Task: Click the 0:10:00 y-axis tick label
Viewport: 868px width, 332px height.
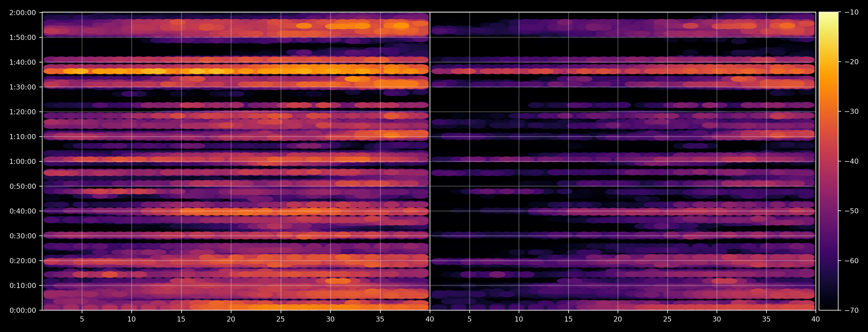Action: [23, 286]
